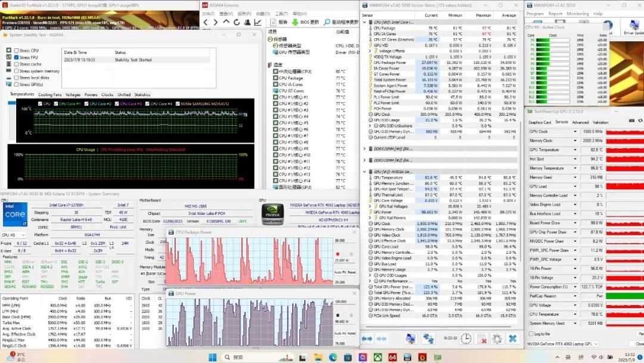Click AIDA64 back navigation arrow

point(206,22)
